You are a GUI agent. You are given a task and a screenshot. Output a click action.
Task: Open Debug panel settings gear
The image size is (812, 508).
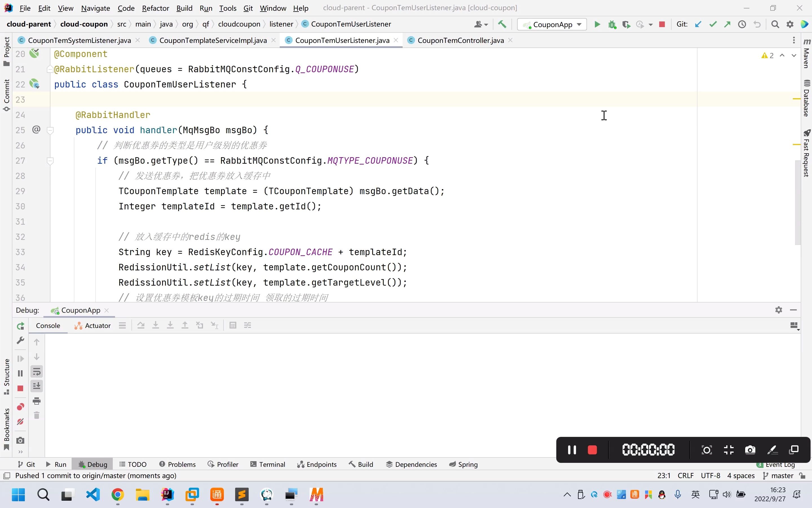click(779, 310)
